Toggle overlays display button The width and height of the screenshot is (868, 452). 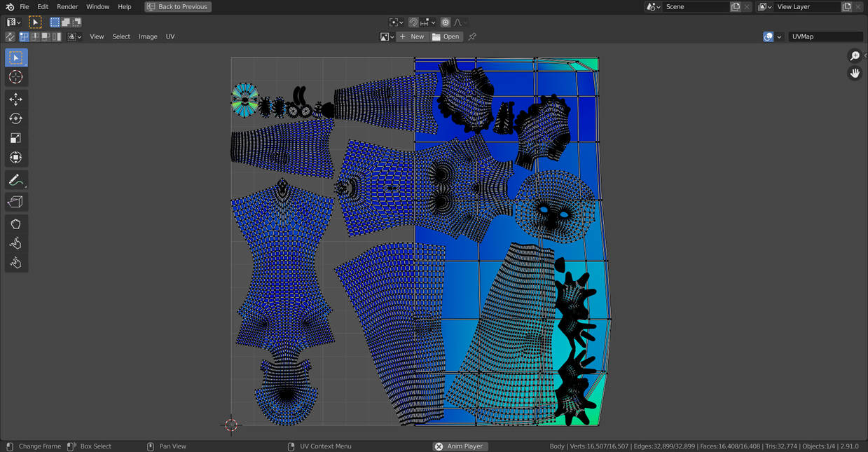coord(769,36)
